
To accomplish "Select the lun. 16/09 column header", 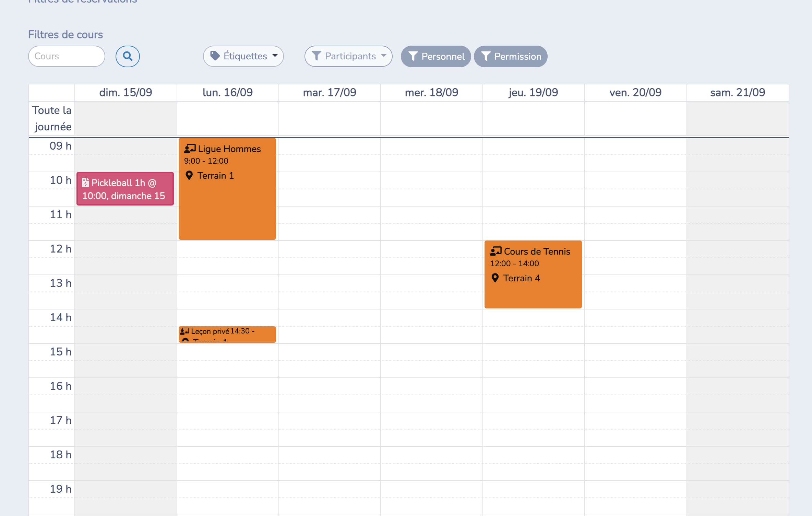I will click(228, 93).
